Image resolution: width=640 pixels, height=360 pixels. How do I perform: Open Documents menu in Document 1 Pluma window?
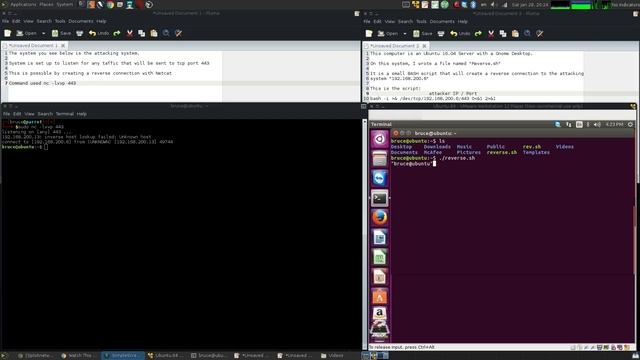click(x=81, y=21)
